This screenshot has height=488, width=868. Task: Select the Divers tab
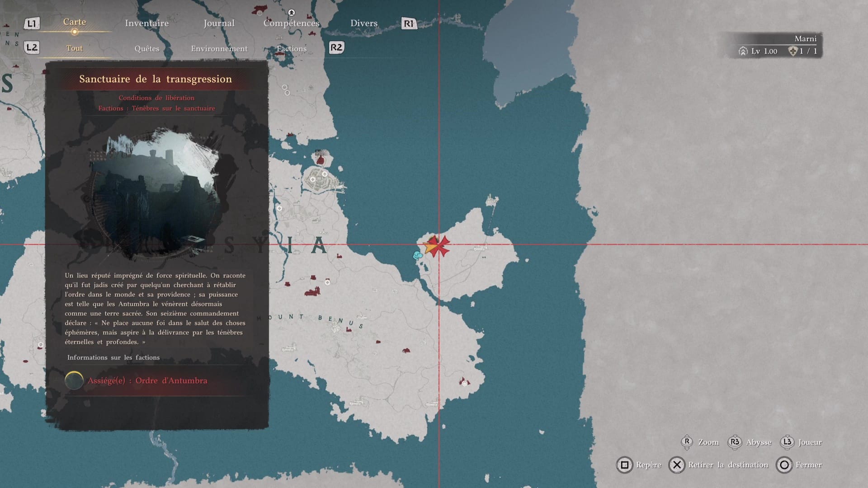point(363,23)
